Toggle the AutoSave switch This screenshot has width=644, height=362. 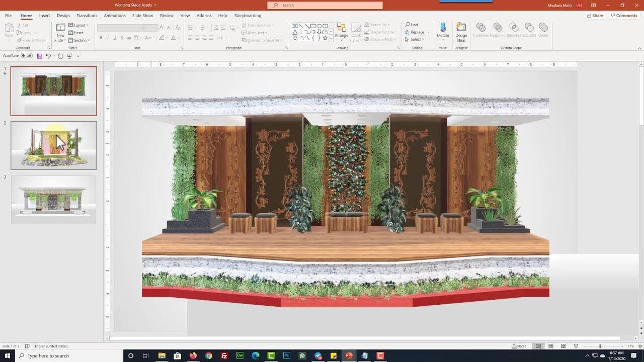27,56
